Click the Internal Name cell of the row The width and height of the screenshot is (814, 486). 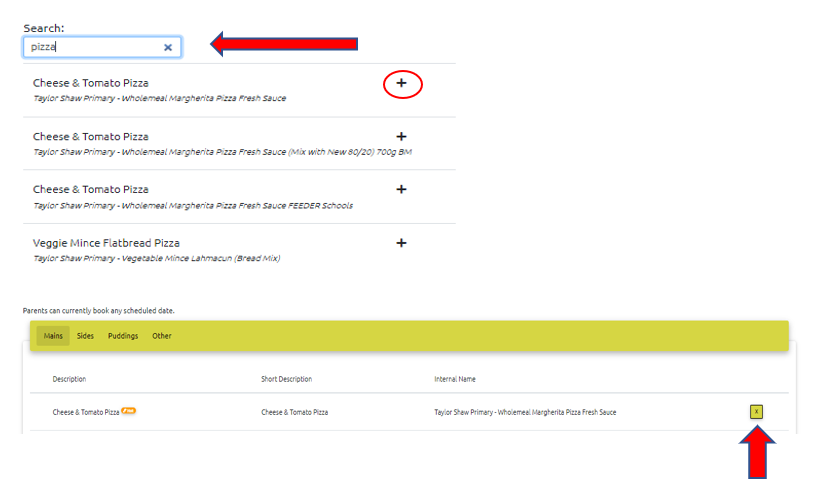525,412
